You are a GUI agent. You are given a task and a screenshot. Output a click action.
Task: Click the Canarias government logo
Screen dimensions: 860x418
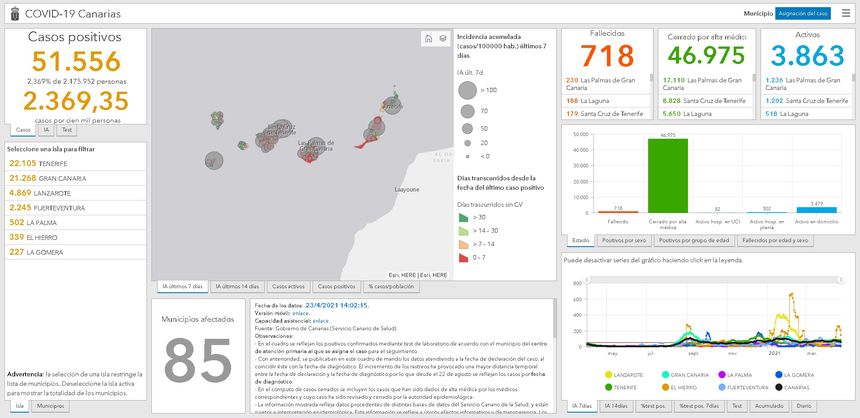point(11,13)
